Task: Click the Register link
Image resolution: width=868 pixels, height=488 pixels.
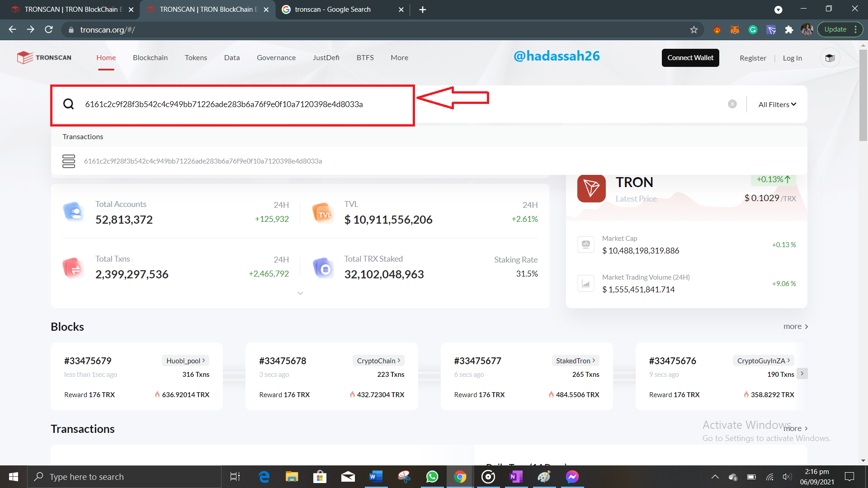Action: tap(753, 58)
